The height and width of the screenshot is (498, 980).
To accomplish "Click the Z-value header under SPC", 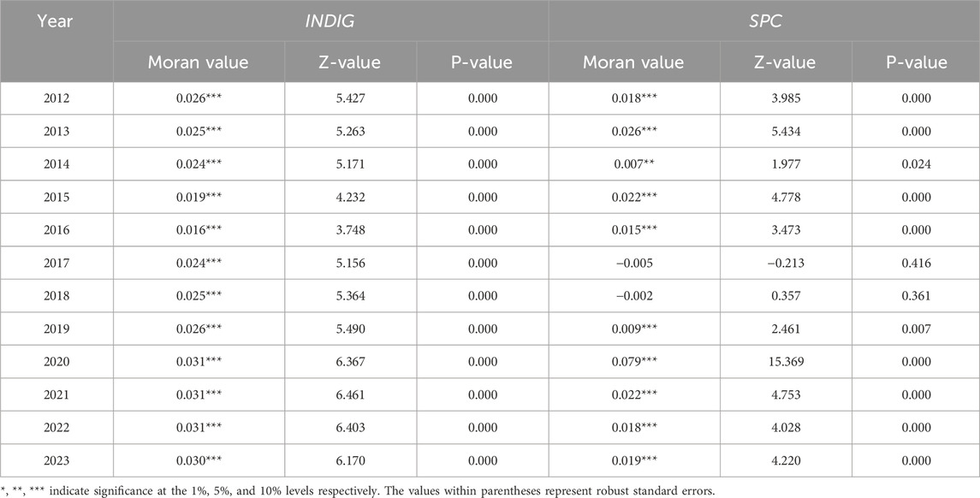I will (785, 62).
